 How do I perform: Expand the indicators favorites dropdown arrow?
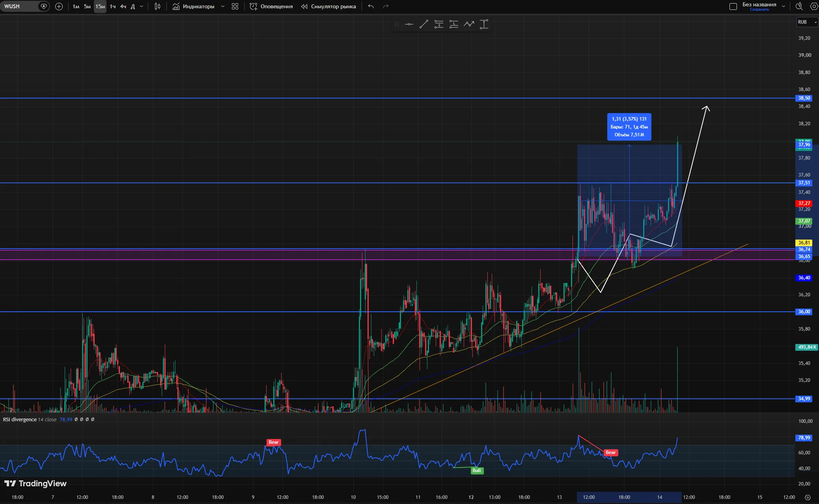pyautogui.click(x=223, y=6)
